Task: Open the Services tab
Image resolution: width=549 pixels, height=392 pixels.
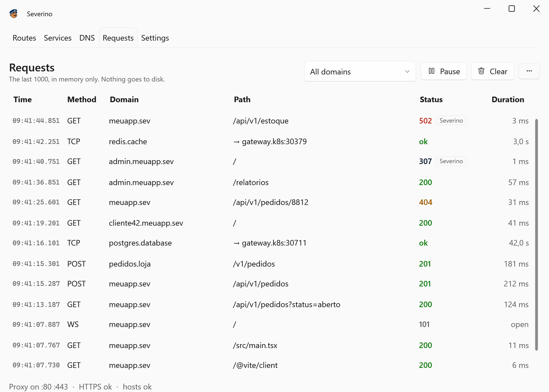Action: click(58, 38)
